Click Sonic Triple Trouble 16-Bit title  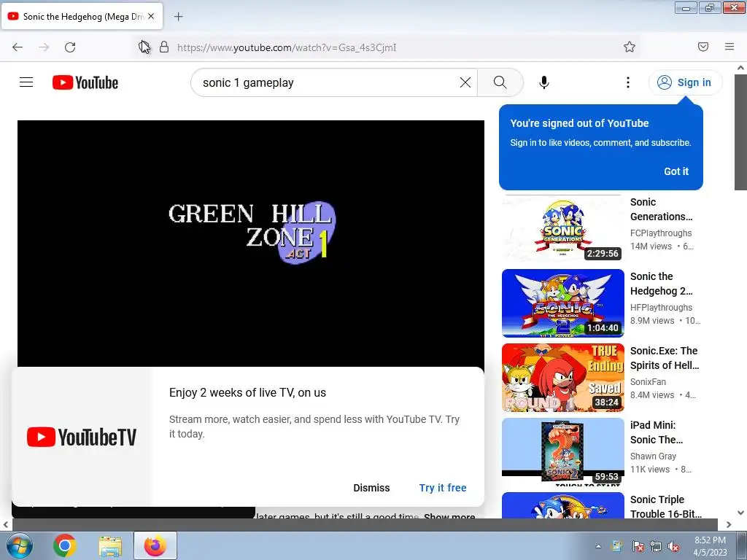pos(665,507)
